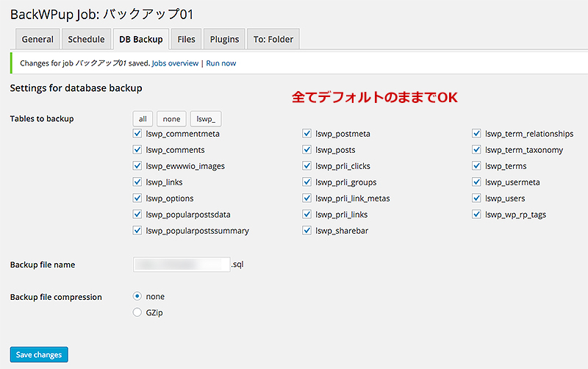Viewport: 588px width, 369px height.
Task: Select GZip compression option
Action: tap(137, 312)
